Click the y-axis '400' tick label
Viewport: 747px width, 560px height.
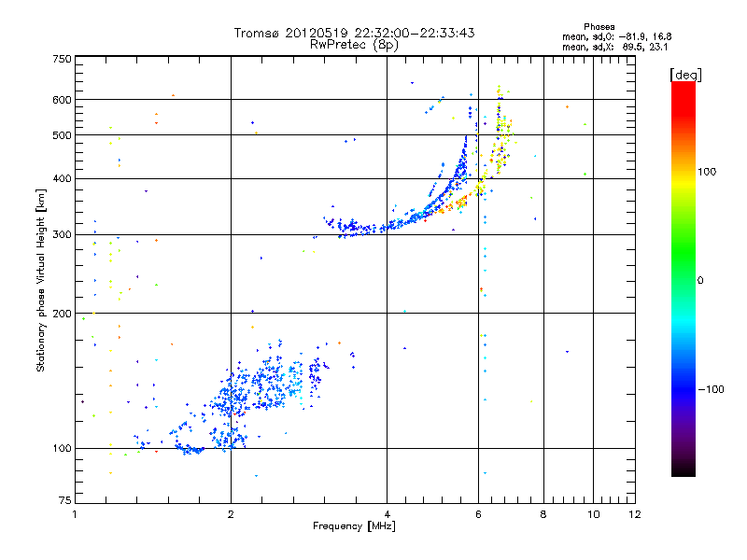coord(62,178)
